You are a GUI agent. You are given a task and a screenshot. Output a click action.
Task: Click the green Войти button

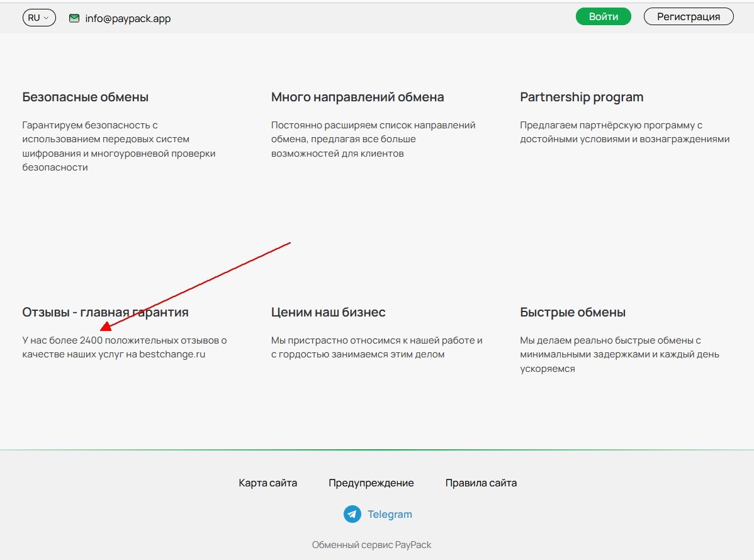coord(603,16)
